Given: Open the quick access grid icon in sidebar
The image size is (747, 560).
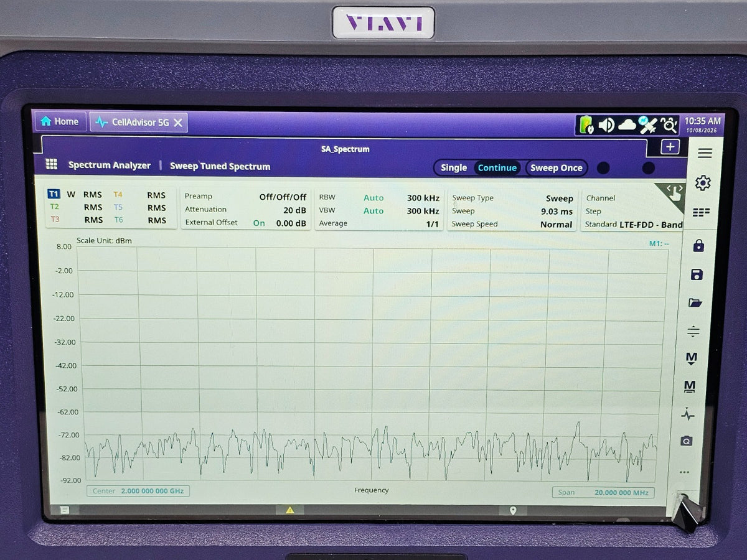Looking at the screenshot, I should coord(701,213).
